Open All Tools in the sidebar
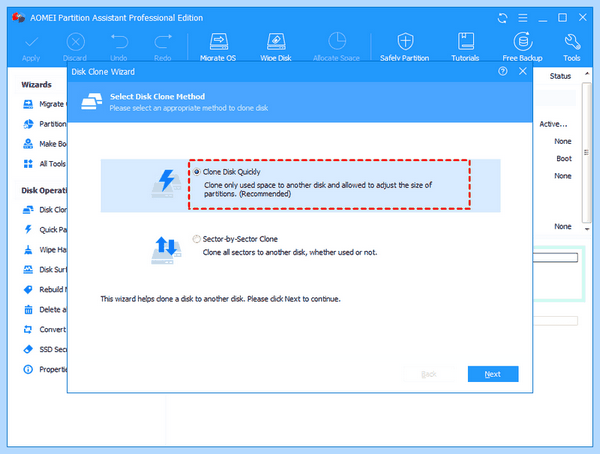Viewport: 600px width, 454px height. [x=44, y=164]
